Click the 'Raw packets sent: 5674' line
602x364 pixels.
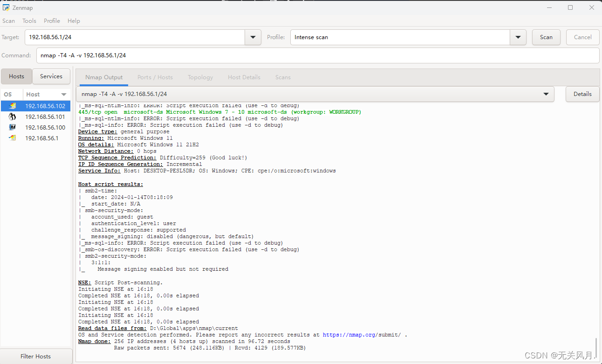tap(210, 348)
